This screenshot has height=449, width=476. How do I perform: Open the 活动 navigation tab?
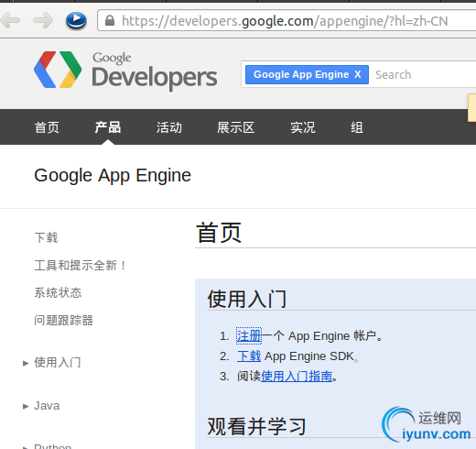pyautogui.click(x=169, y=127)
